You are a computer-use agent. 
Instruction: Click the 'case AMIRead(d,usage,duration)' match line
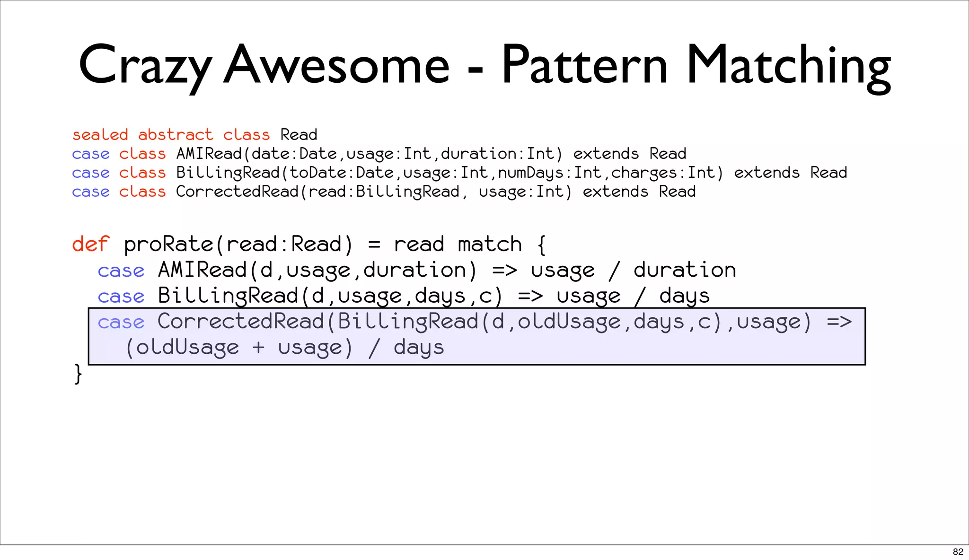(x=417, y=271)
